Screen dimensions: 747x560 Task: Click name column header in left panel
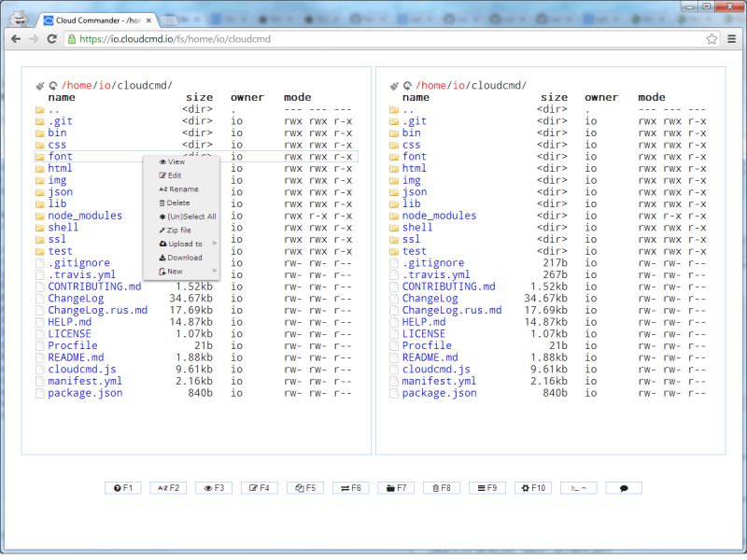pyautogui.click(x=62, y=98)
